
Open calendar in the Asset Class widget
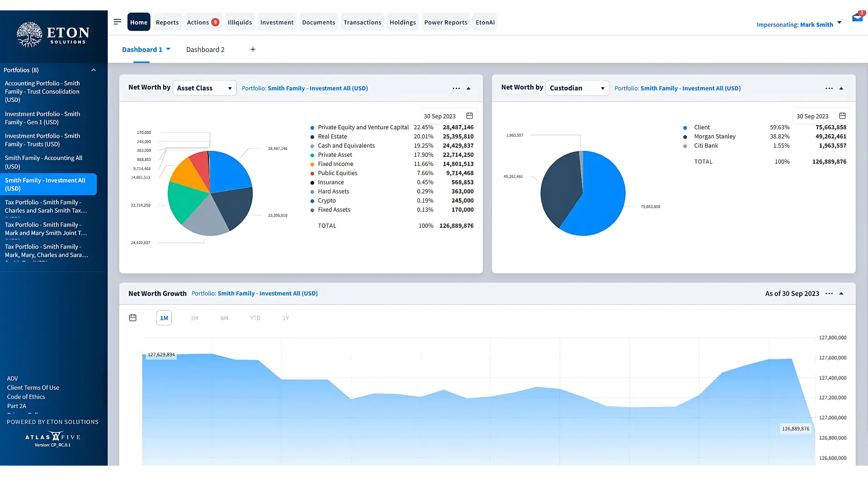tap(470, 116)
